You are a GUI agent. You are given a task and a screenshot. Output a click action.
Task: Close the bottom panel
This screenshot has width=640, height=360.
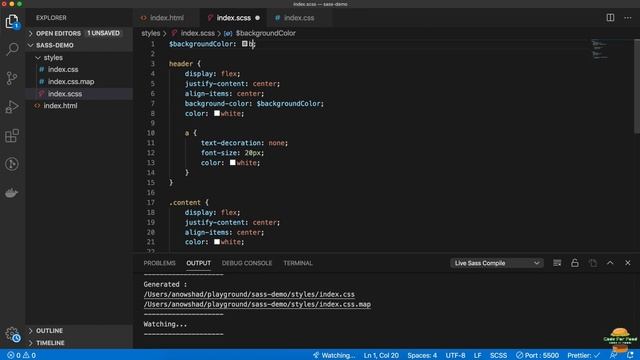coord(628,263)
